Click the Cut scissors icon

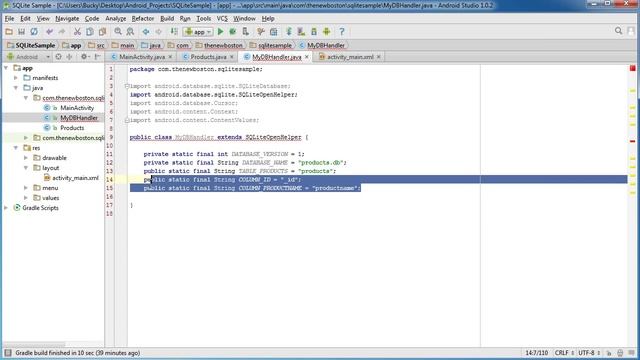[x=77, y=31]
